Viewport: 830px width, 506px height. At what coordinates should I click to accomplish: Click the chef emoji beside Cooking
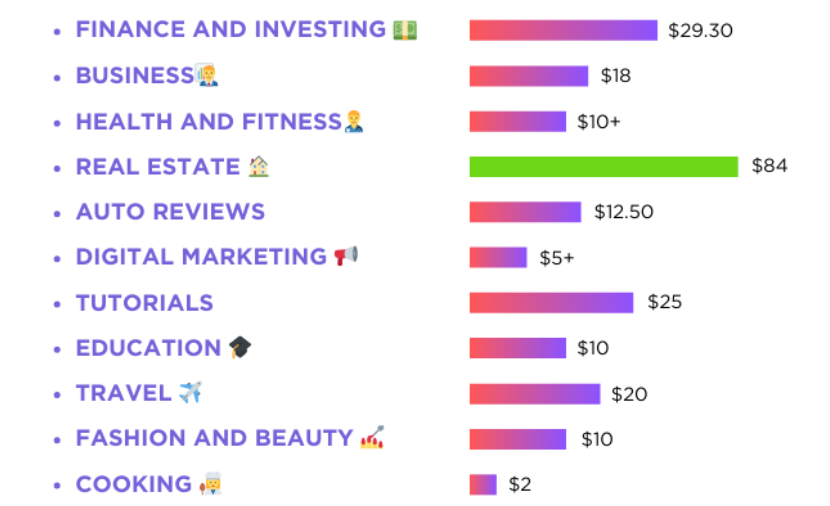click(x=210, y=484)
